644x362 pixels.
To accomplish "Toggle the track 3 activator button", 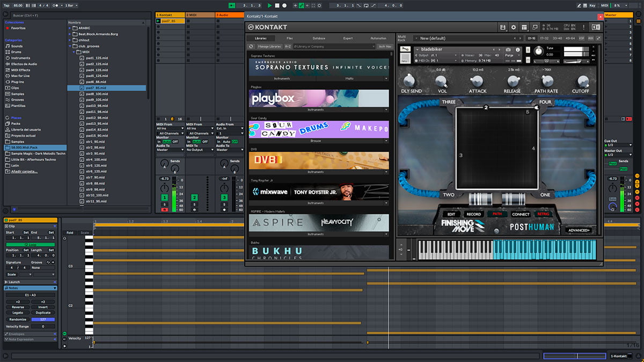I will pos(224,198).
